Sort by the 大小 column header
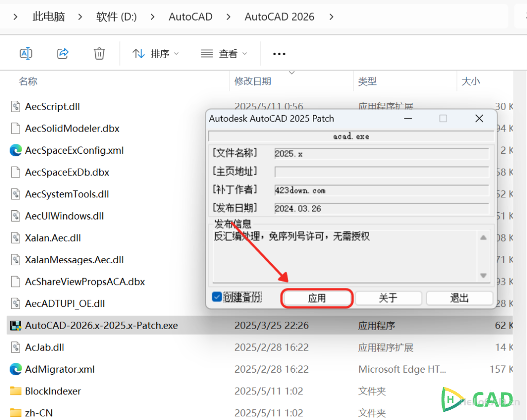This screenshot has width=527, height=420. click(471, 81)
